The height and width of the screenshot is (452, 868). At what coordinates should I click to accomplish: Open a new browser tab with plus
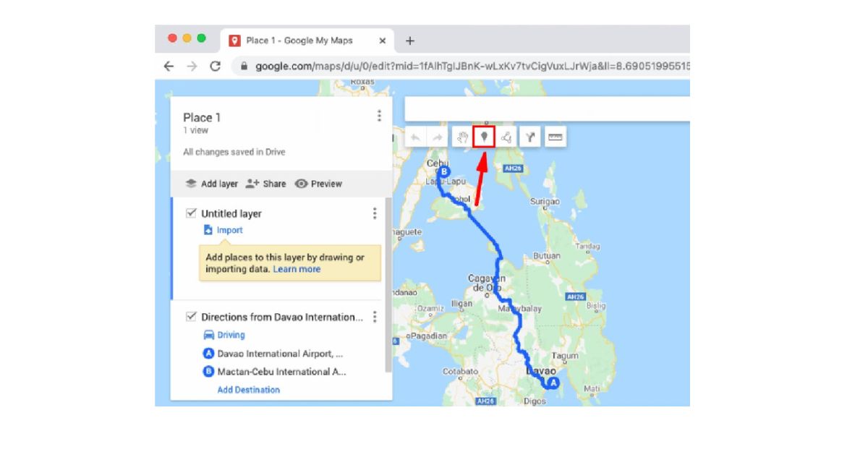coord(410,40)
